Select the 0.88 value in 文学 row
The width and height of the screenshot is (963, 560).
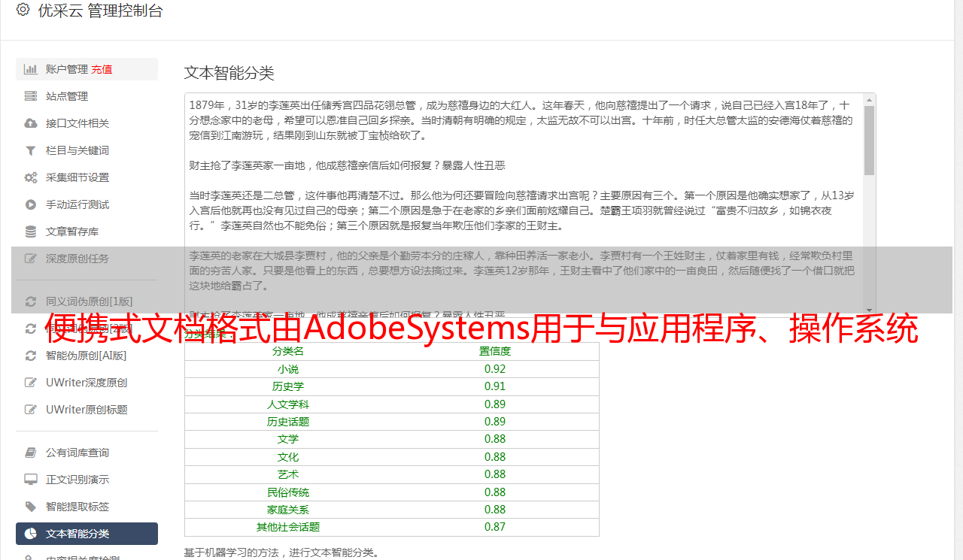[495, 439]
